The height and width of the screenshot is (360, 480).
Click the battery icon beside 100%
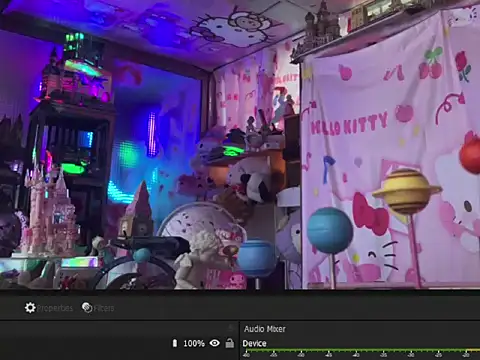click(x=175, y=343)
